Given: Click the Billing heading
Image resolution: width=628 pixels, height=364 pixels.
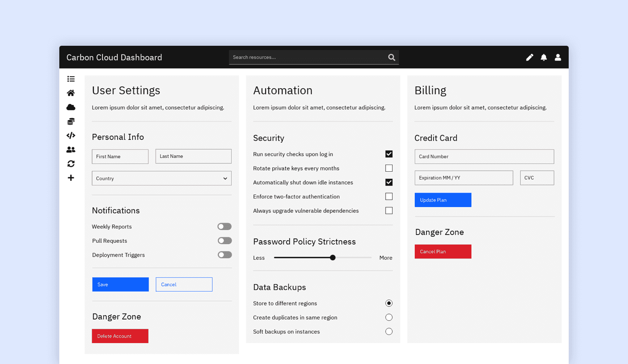Looking at the screenshot, I should point(430,90).
